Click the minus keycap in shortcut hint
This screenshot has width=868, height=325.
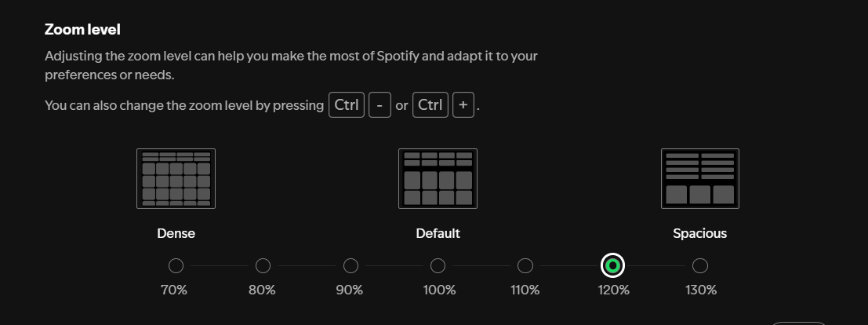(380, 105)
